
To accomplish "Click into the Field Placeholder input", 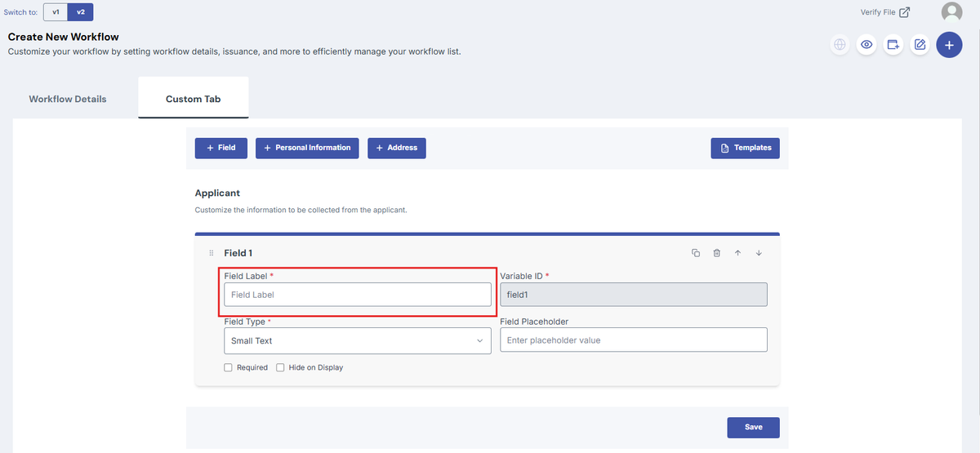I will [634, 340].
